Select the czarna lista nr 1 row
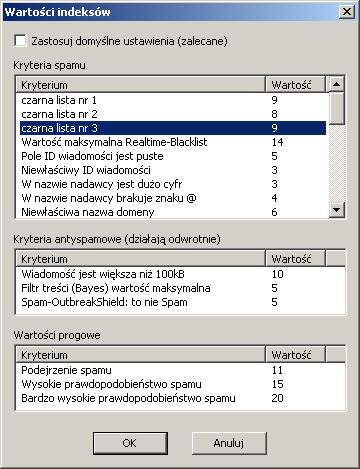The width and height of the screenshot is (360, 469). [173, 100]
